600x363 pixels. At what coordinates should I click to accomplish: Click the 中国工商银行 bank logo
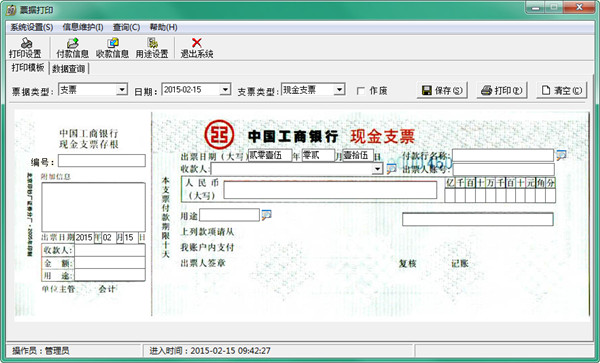pos(219,135)
